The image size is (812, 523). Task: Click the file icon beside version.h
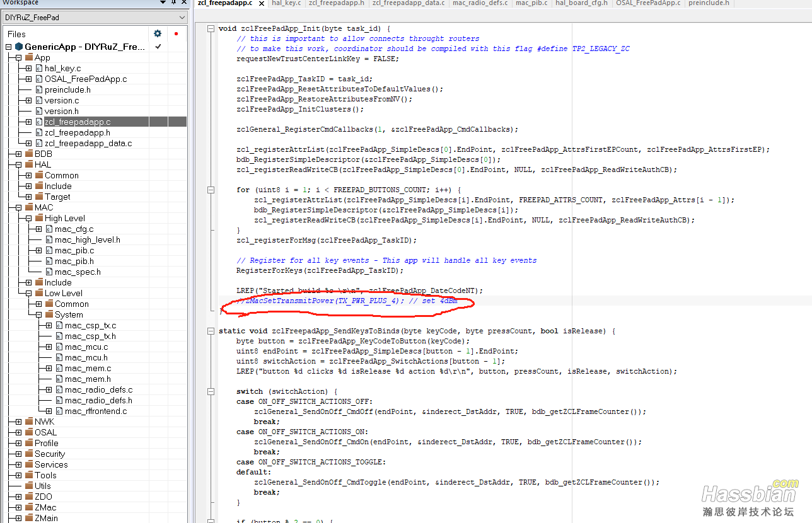pos(38,111)
